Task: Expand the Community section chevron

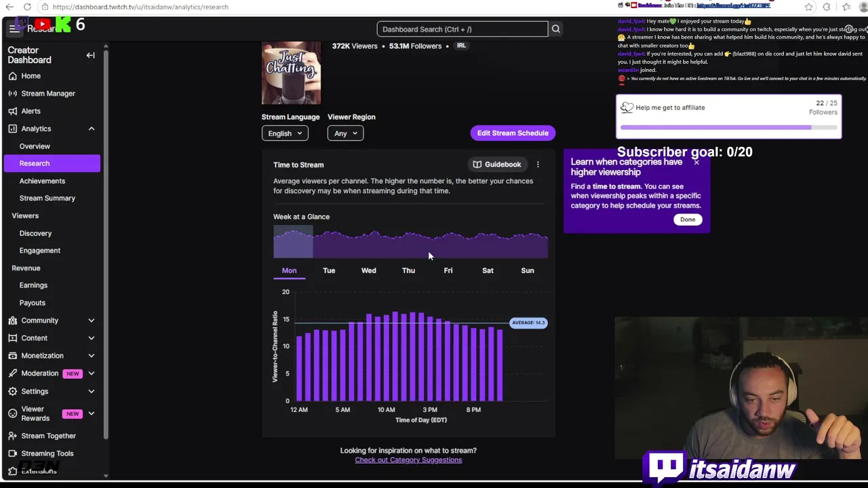Action: pyautogui.click(x=91, y=321)
